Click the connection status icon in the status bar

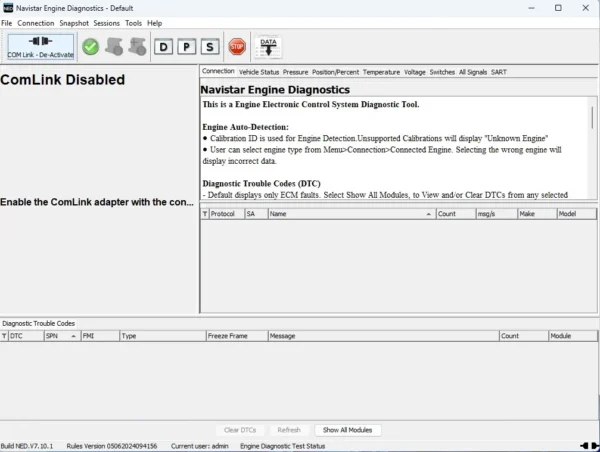590,446
